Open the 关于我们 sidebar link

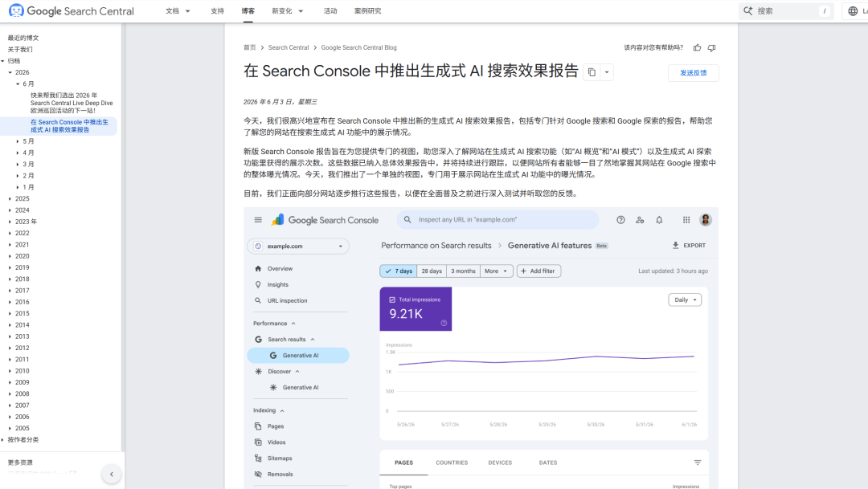(20, 49)
